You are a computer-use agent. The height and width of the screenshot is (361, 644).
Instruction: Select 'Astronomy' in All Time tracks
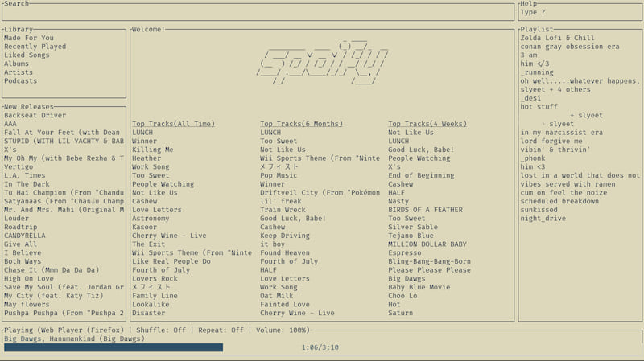151,219
